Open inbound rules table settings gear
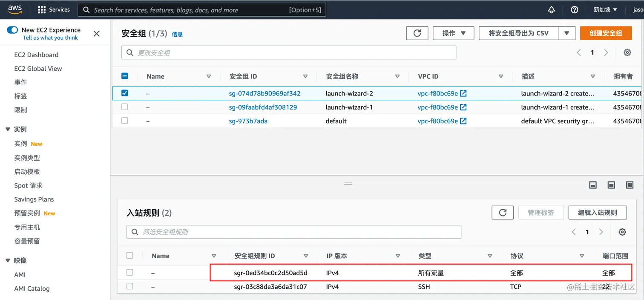Viewport: 644px width, 300px height. click(622, 232)
